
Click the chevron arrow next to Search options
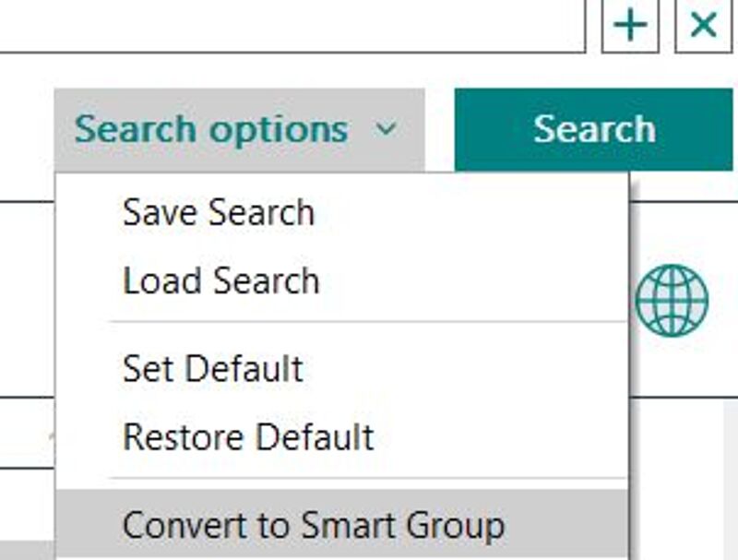[x=387, y=128]
